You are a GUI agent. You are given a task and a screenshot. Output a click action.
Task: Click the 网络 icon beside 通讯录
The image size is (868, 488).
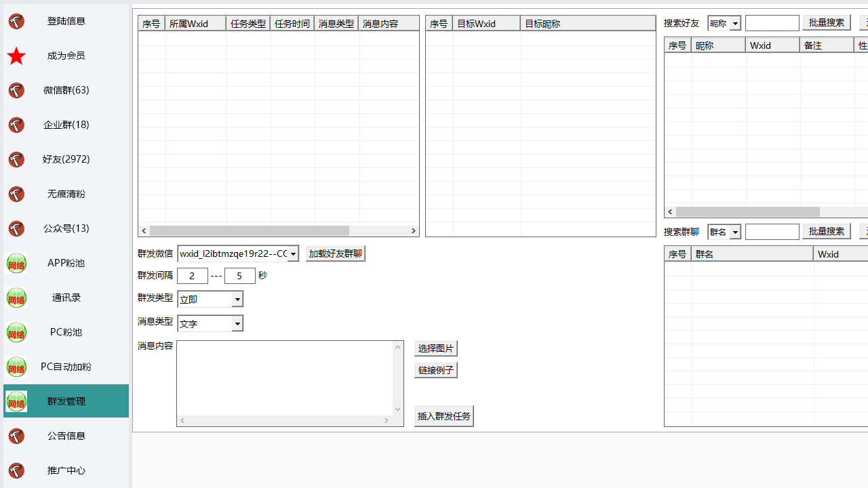(16, 298)
